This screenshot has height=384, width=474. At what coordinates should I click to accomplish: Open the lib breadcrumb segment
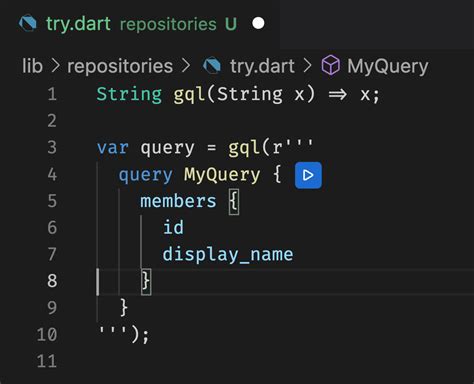(32, 66)
